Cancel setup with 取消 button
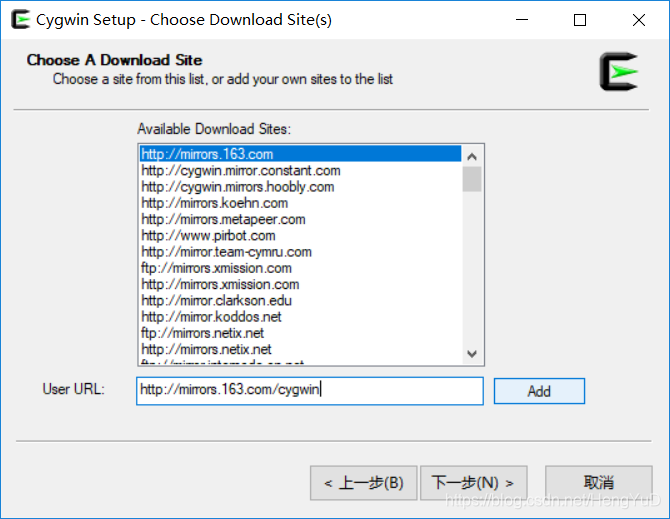This screenshot has height=519, width=670. tap(599, 483)
